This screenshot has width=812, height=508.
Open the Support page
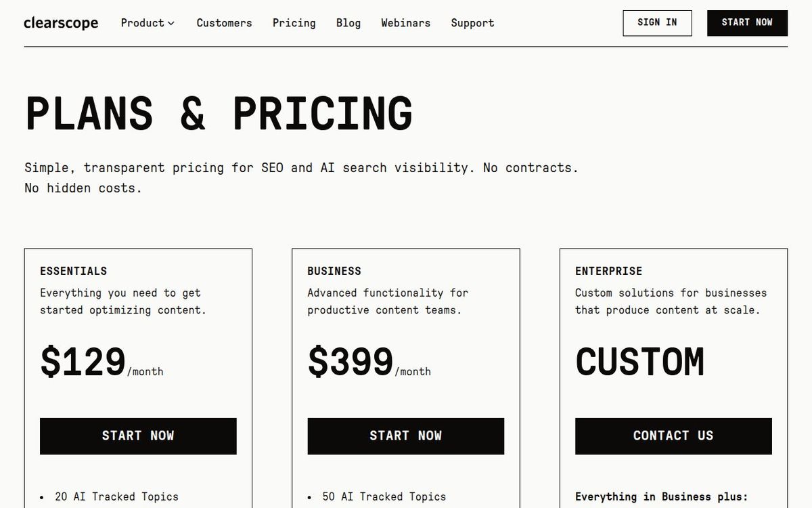[472, 23]
